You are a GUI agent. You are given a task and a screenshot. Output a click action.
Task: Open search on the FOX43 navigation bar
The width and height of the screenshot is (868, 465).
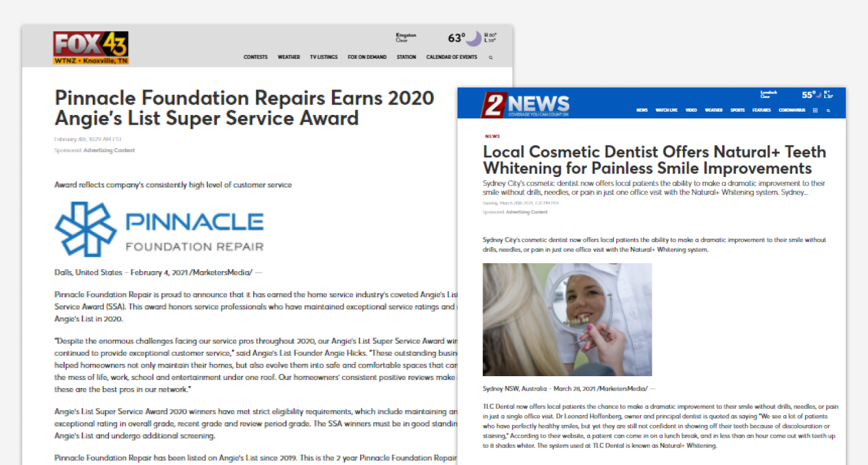point(490,57)
